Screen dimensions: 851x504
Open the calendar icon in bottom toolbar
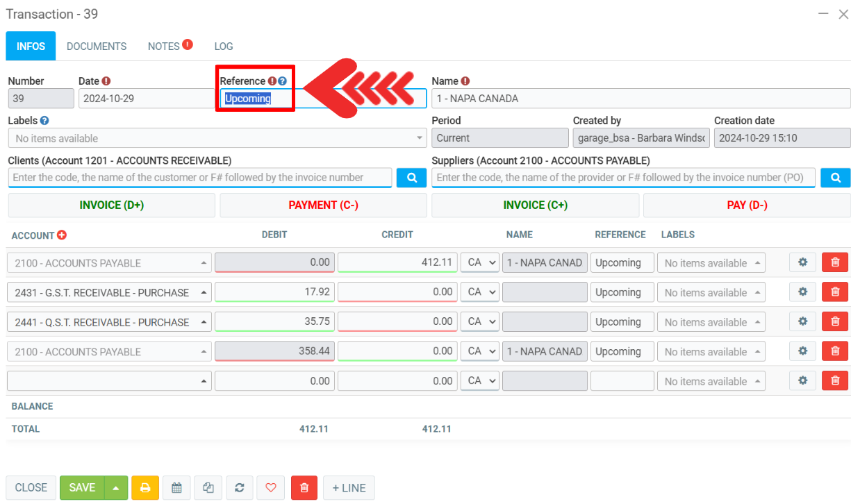(176, 487)
